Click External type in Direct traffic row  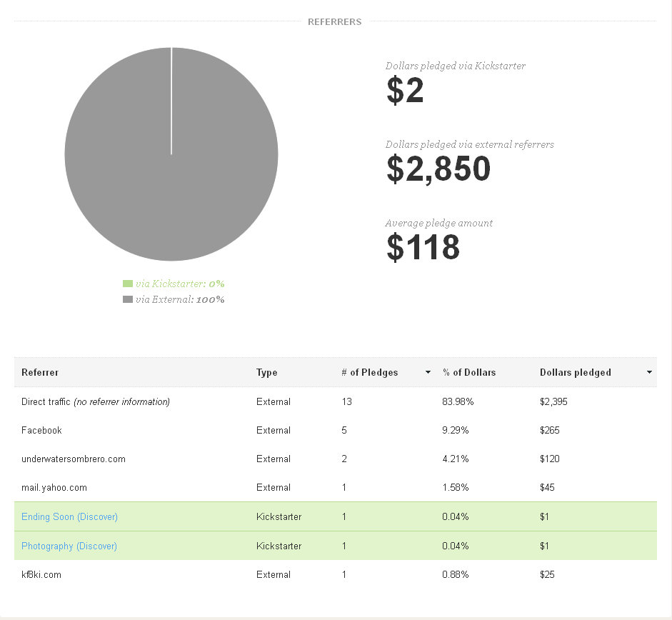pyautogui.click(x=274, y=401)
